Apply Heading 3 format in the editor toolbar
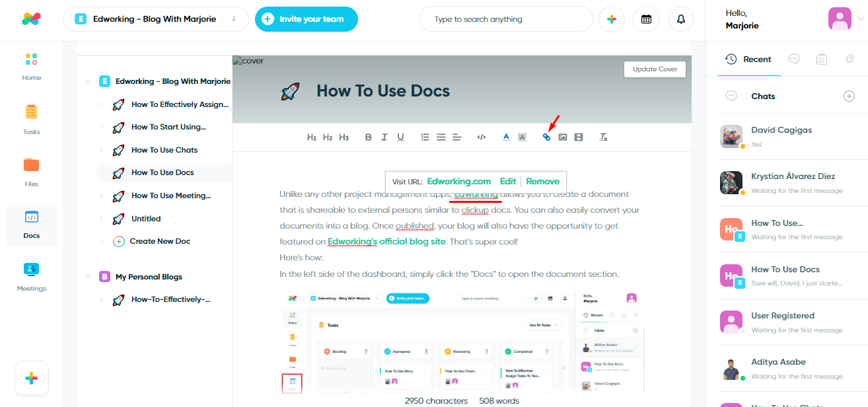The width and height of the screenshot is (868, 407). click(x=344, y=137)
